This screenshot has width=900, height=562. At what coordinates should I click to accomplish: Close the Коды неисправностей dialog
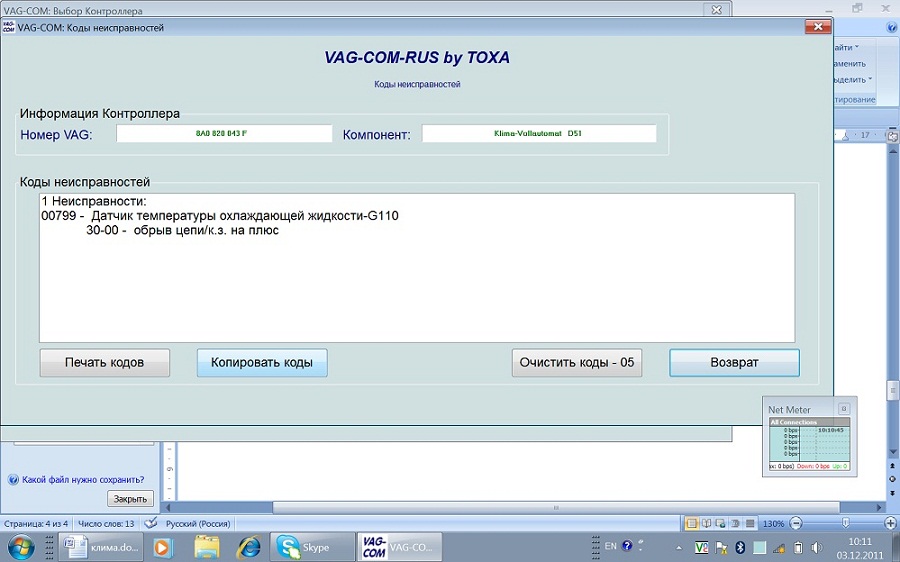[818, 26]
